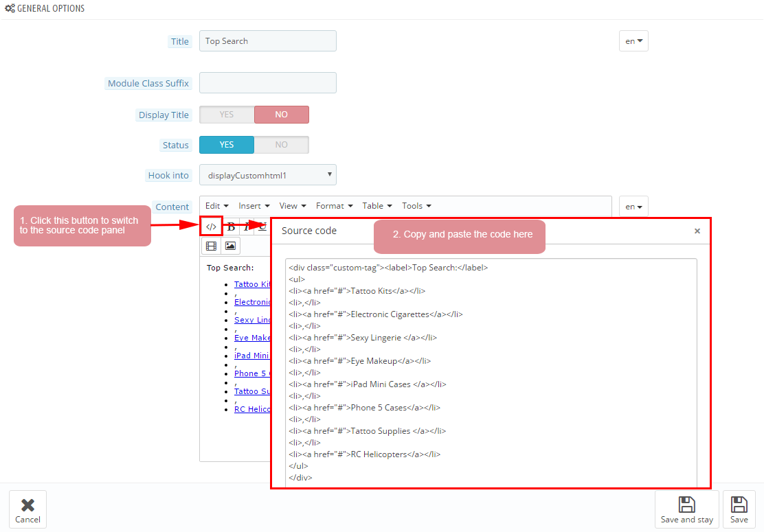Screen dimensions: 764x532
Task: Insert video using the film icon
Action: 211,246
